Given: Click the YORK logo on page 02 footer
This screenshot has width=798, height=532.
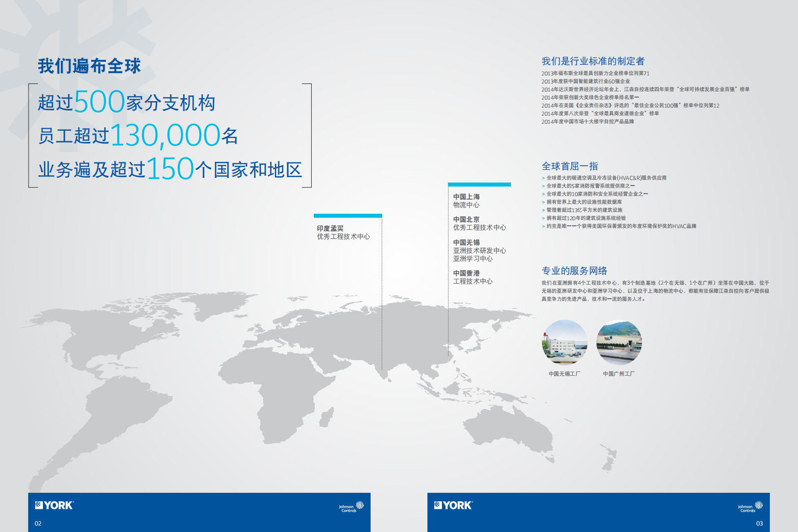Looking at the screenshot, I should [x=54, y=505].
